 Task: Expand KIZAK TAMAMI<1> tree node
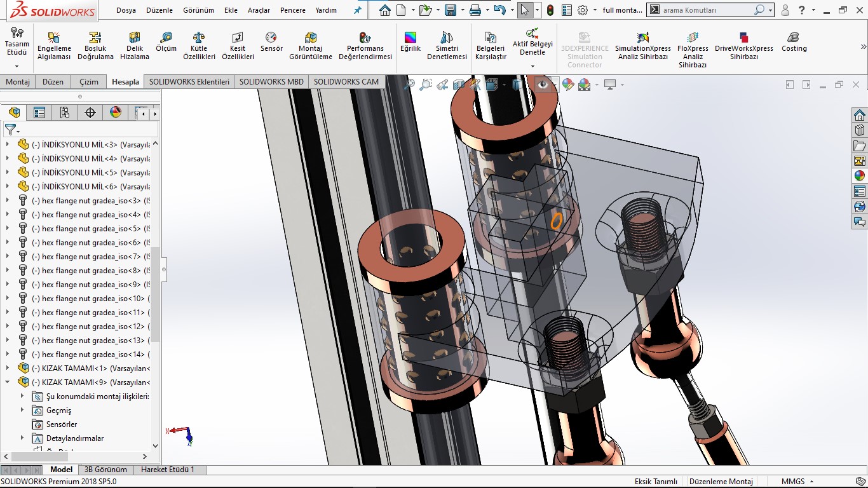tap(8, 368)
